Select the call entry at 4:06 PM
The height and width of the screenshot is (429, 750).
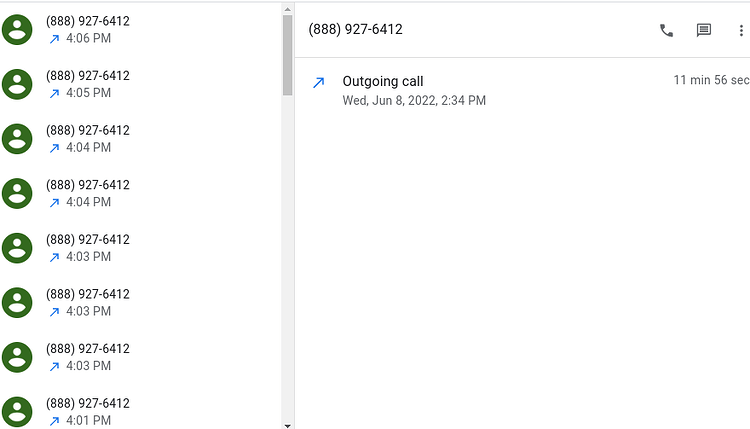(x=141, y=30)
